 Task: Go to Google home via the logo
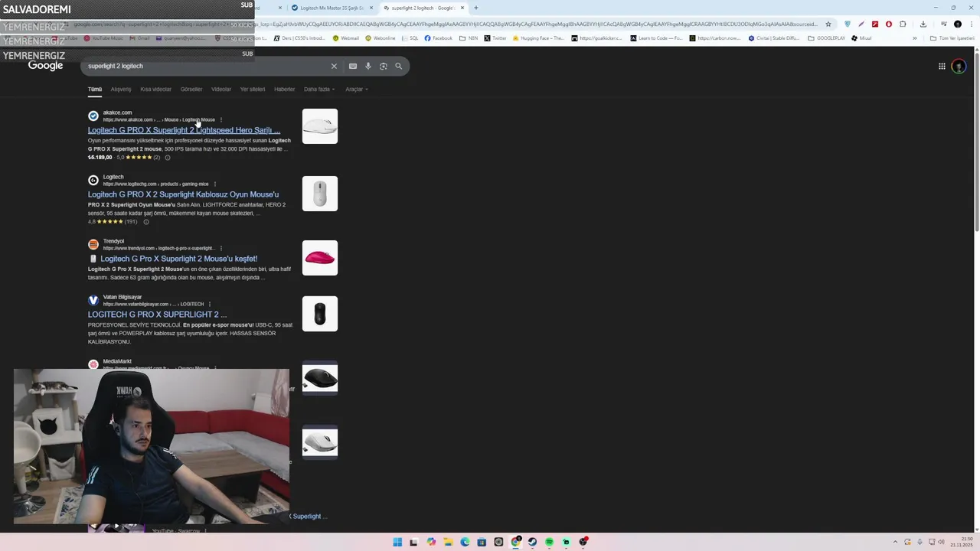pyautogui.click(x=46, y=67)
